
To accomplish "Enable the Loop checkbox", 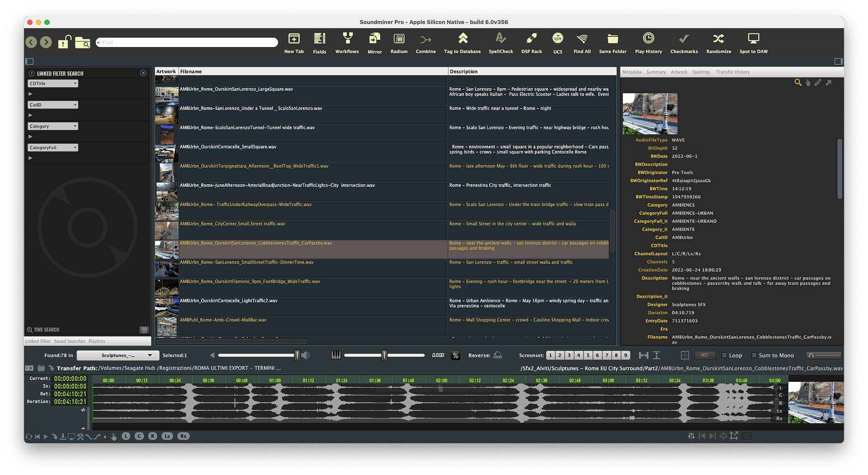I will [x=724, y=356].
